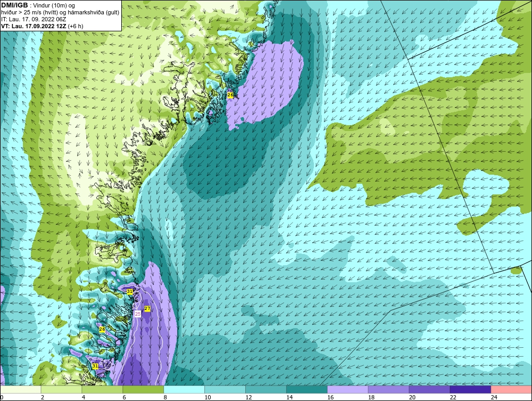Click the 2–4 m/s light green legend swatch
Image resolution: width=532 pixels, height=401 pixels.
(x=61, y=389)
